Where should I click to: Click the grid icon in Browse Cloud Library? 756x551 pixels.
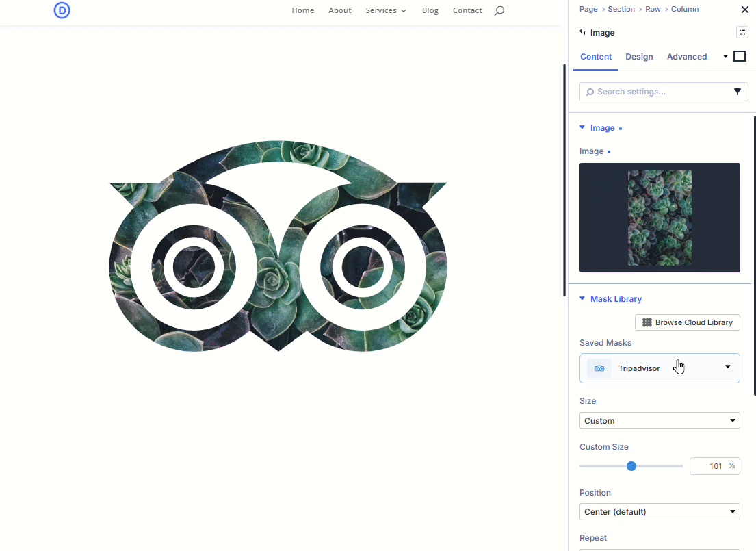(x=647, y=322)
